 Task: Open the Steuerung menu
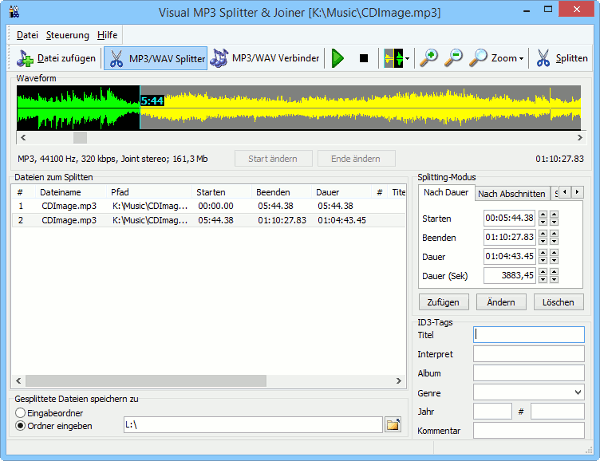67,35
